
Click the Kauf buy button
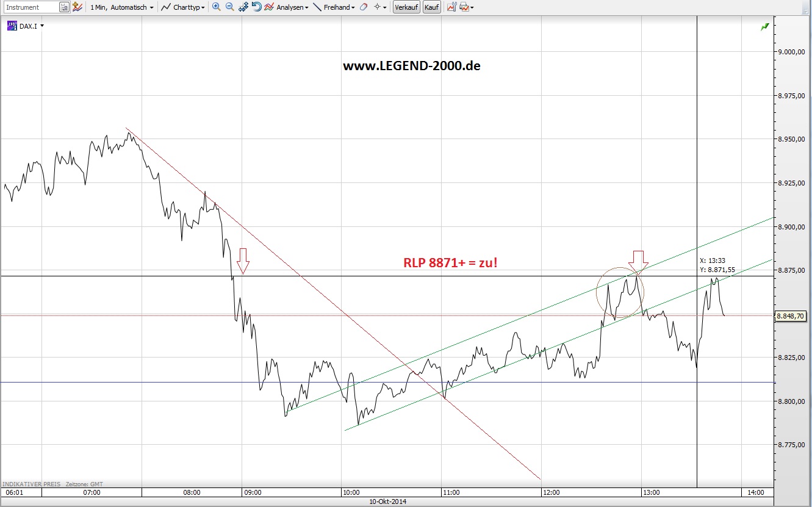431,7
